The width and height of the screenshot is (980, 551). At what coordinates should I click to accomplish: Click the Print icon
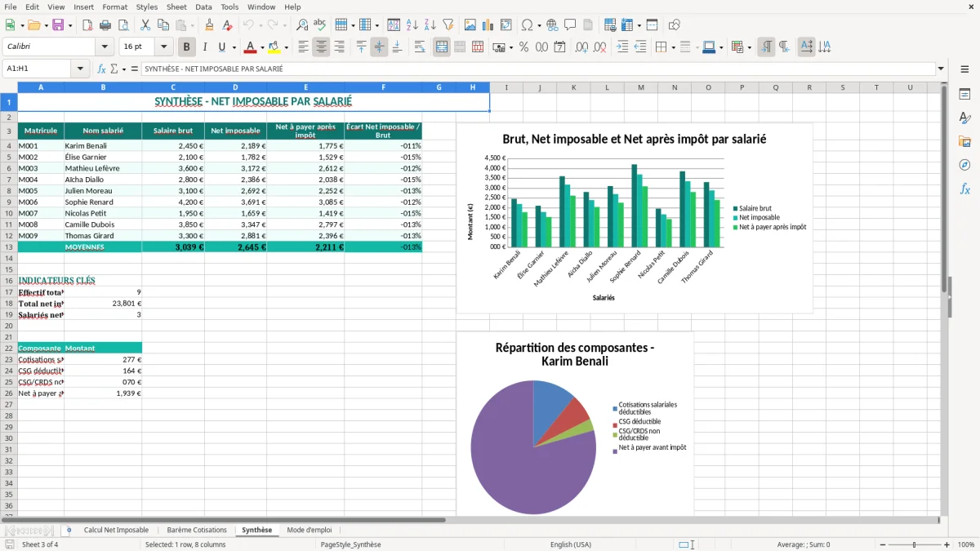pyautogui.click(x=105, y=25)
